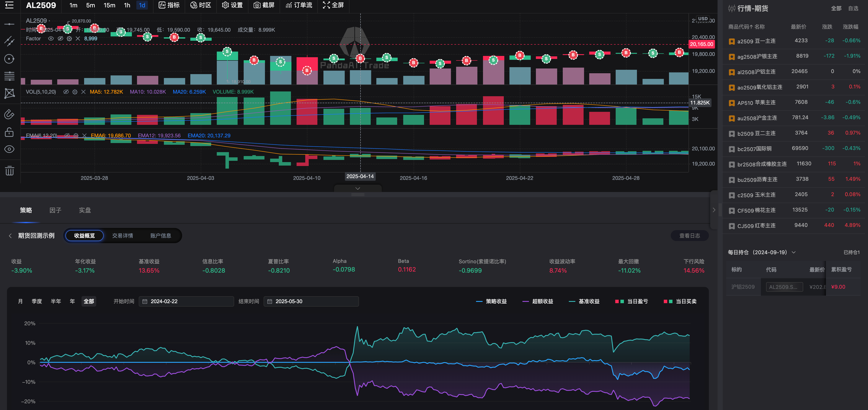Select the Fibonacci lines tool in sidebar
Screen dimensions: 868x410
tap(9, 76)
